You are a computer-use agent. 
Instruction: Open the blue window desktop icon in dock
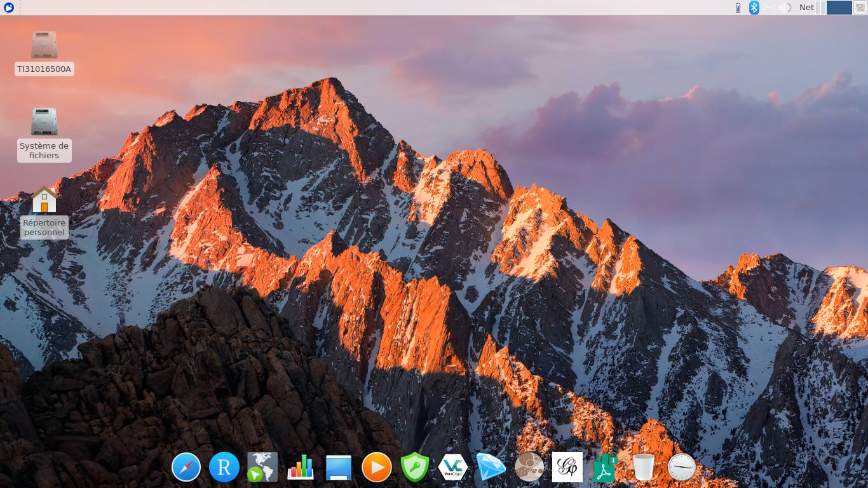(339, 468)
